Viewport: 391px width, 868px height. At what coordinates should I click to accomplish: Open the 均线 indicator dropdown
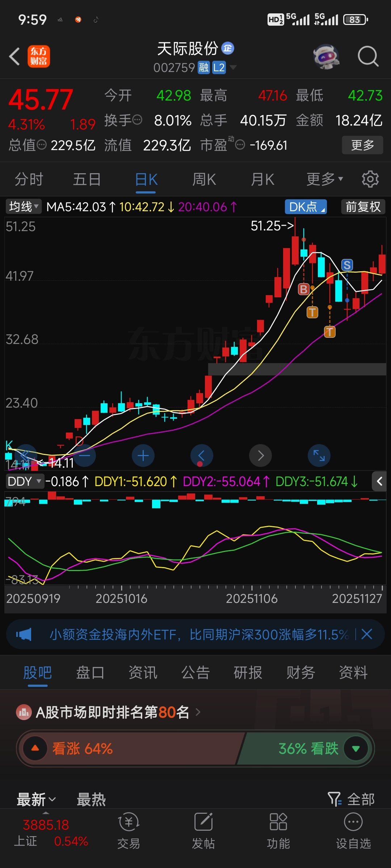24,207
